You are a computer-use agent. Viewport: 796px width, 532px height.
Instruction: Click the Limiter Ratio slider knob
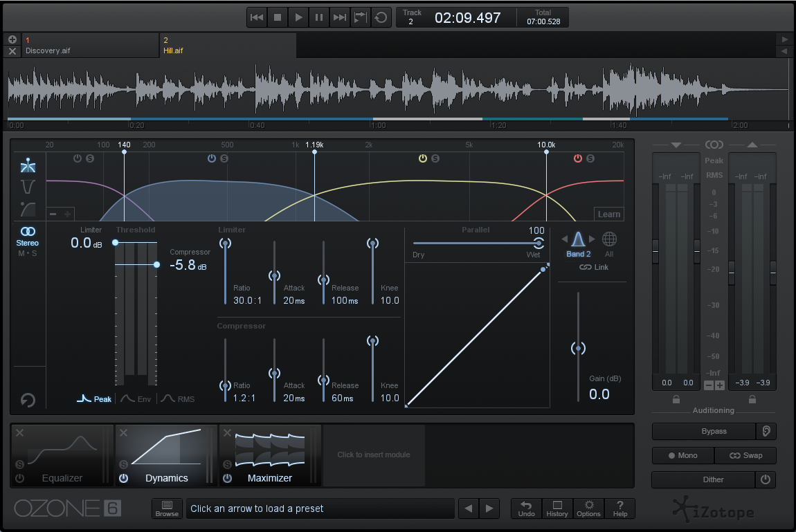pos(225,244)
